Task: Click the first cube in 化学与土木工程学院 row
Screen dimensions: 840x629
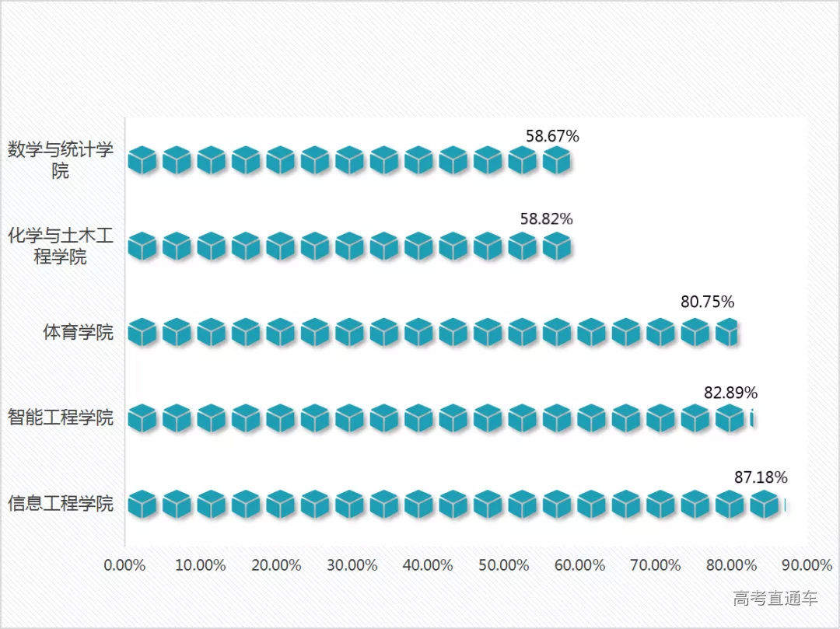Action: click(142, 247)
